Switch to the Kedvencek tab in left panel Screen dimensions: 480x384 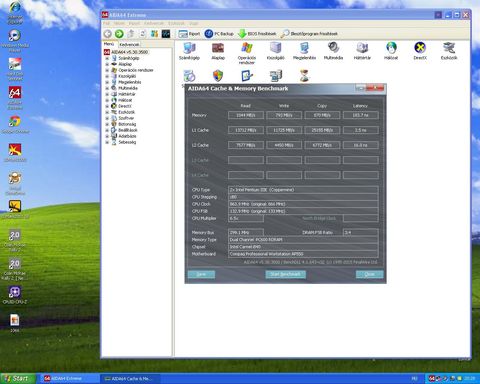coord(129,44)
